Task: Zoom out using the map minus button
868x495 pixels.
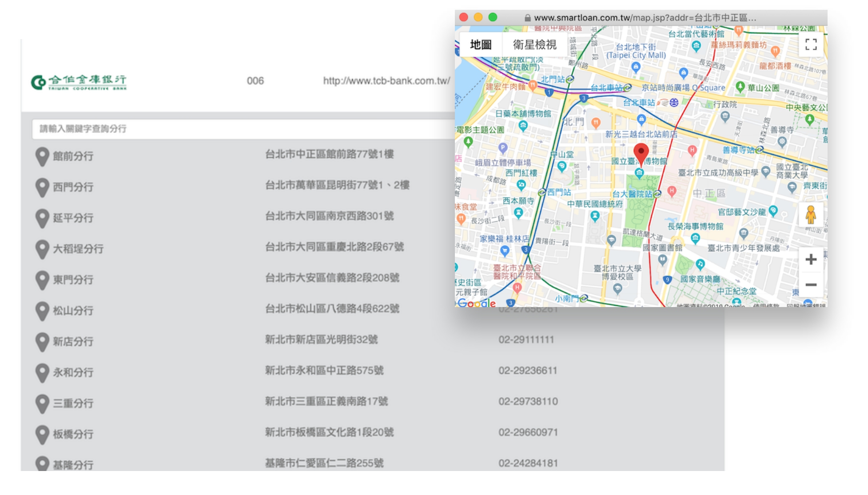Action: (811, 285)
